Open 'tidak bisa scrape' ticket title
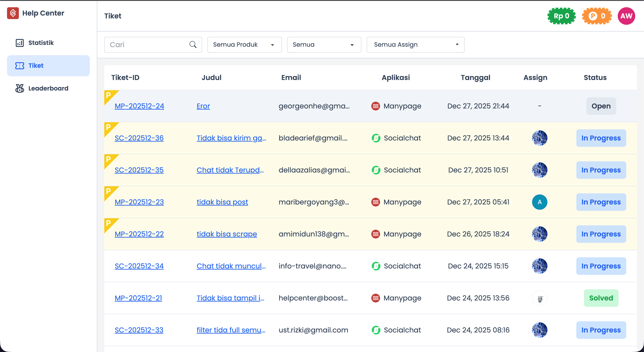 pos(227,234)
